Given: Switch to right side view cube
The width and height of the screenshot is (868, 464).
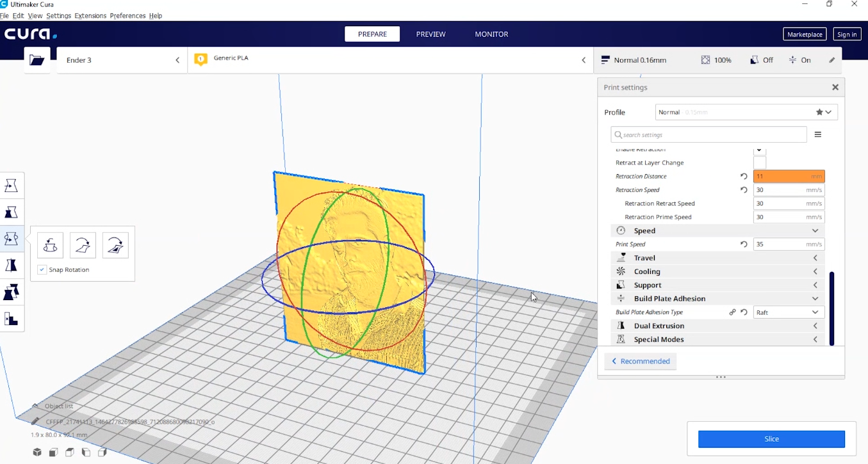Looking at the screenshot, I should [102, 452].
